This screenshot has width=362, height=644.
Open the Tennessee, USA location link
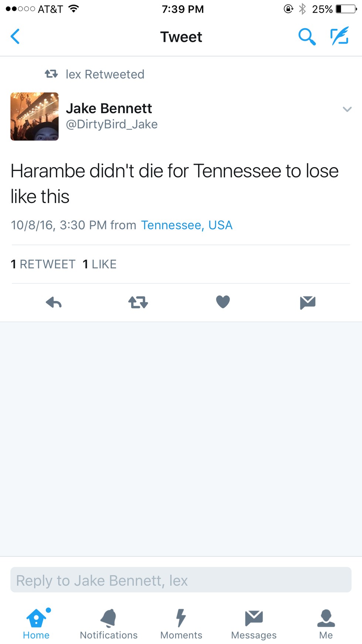(x=187, y=225)
